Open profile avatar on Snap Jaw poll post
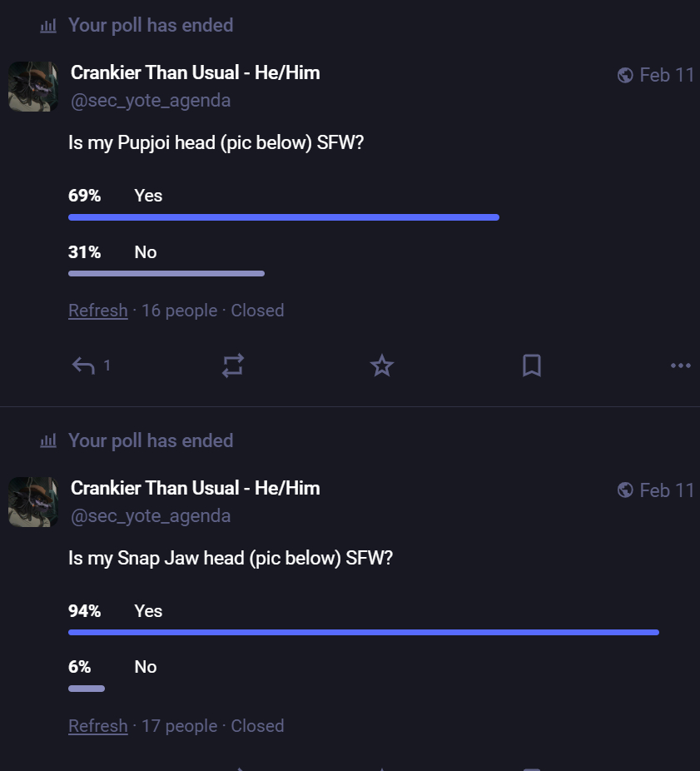This screenshot has width=700, height=771. click(x=33, y=502)
